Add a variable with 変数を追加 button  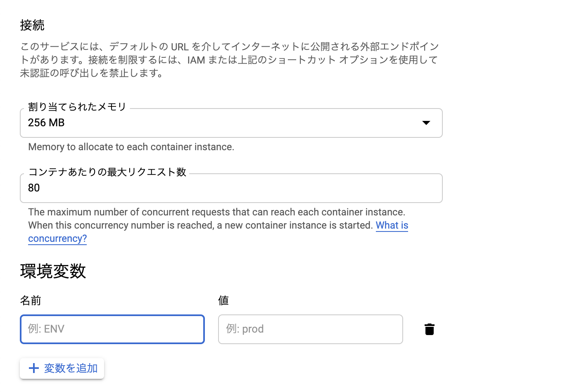pos(62,368)
